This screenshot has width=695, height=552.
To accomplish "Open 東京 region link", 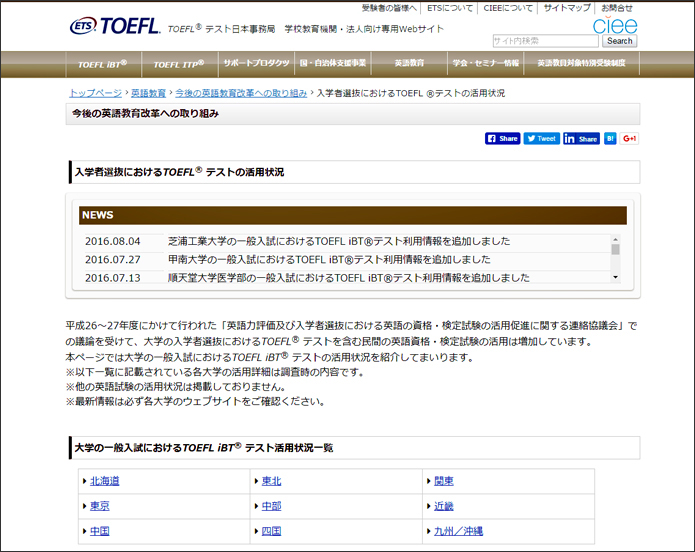I will (100, 506).
